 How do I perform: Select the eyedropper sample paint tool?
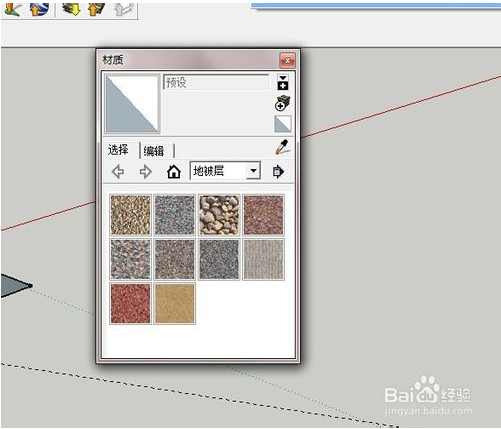click(x=283, y=147)
